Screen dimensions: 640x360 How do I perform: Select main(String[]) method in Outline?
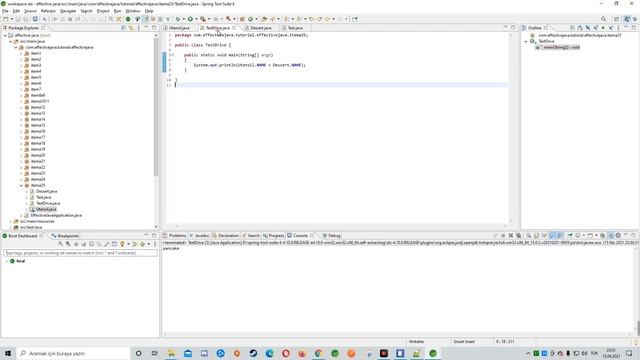(x=561, y=47)
